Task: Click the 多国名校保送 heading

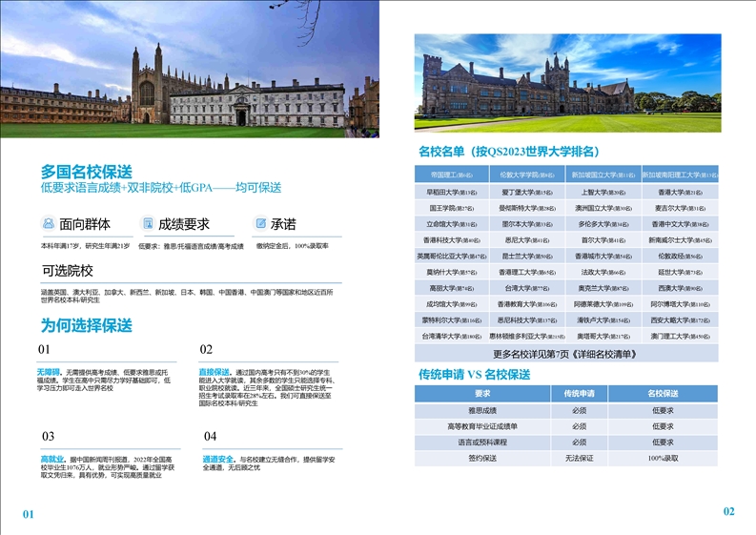Action: click(x=86, y=171)
